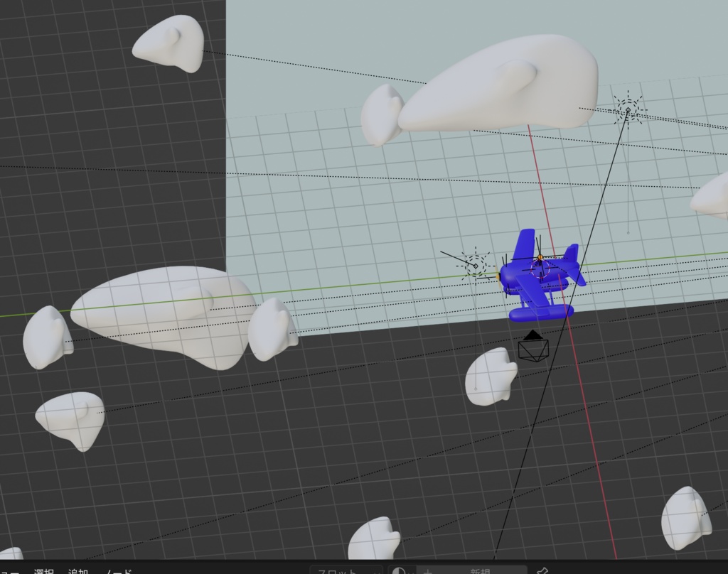Viewport: 728px width, 574px height.
Task: Select the lower-left cloud on the dark grid
Action: click(x=70, y=421)
